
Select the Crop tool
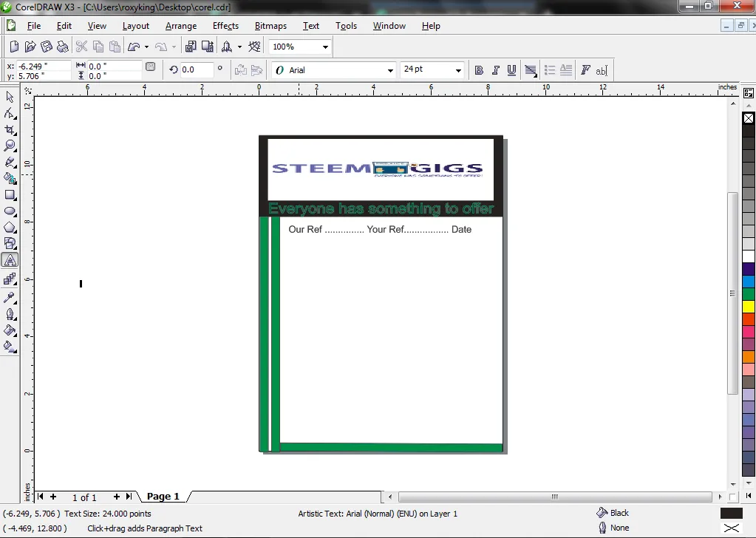(10, 129)
